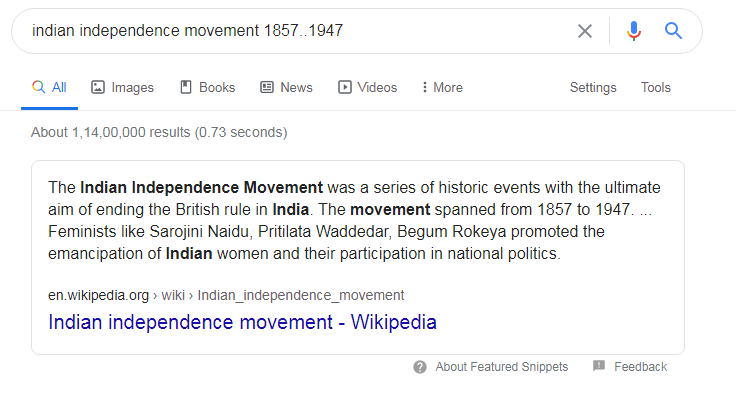
Task: Click the blue magnifier search button
Action: pos(673,31)
